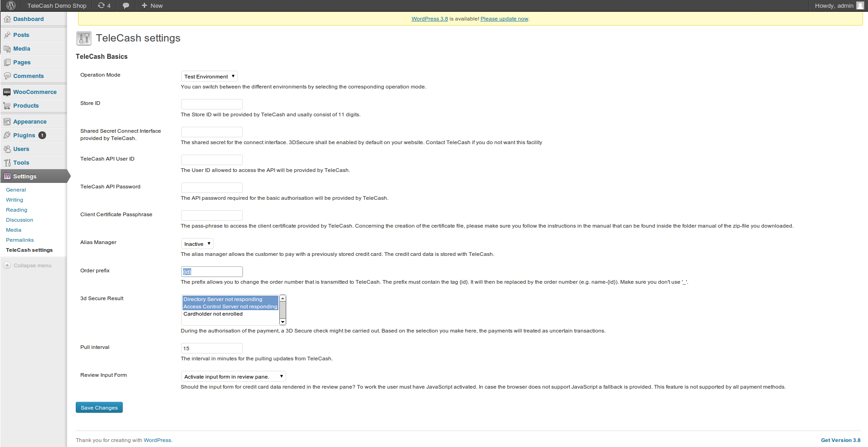The height and width of the screenshot is (447, 868).
Task: Open the updates icon showing 4
Action: click(x=104, y=5)
